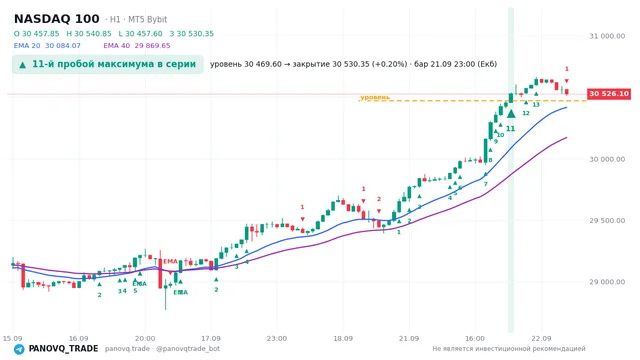Click the green breakout marker number 7
This screenshot has width=640, height=360.
[x=486, y=184]
